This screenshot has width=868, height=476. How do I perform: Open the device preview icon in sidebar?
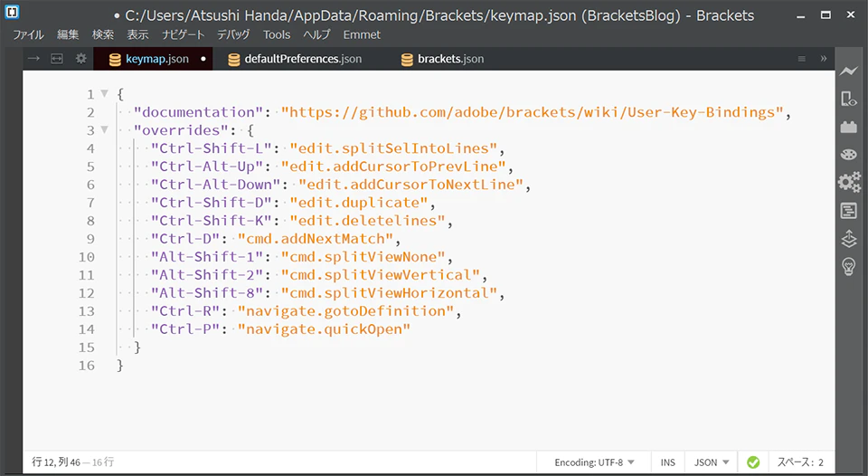click(x=848, y=100)
